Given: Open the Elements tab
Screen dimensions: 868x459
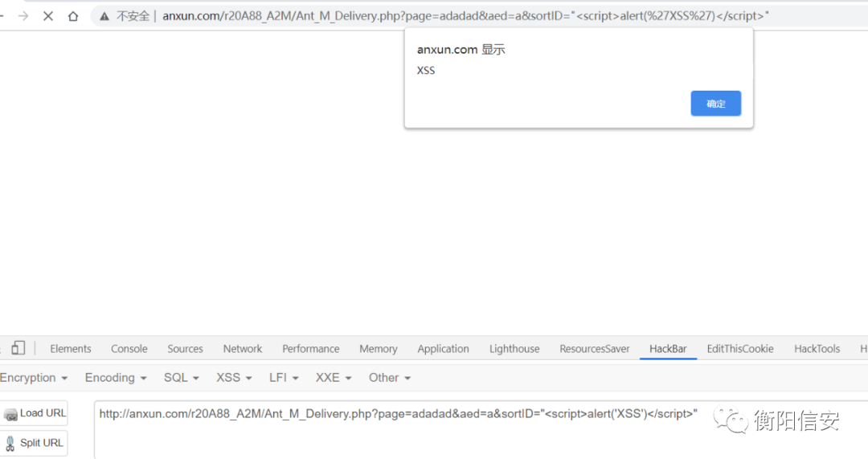Looking at the screenshot, I should click(70, 349).
